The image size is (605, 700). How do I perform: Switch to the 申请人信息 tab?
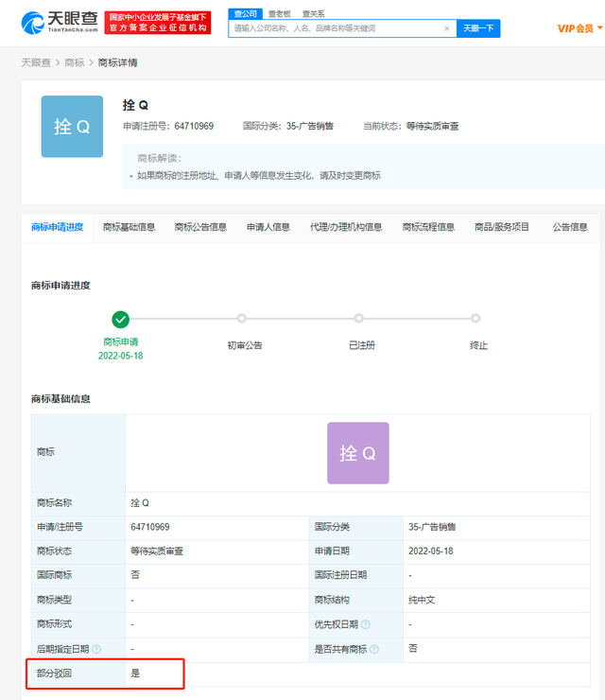(268, 227)
